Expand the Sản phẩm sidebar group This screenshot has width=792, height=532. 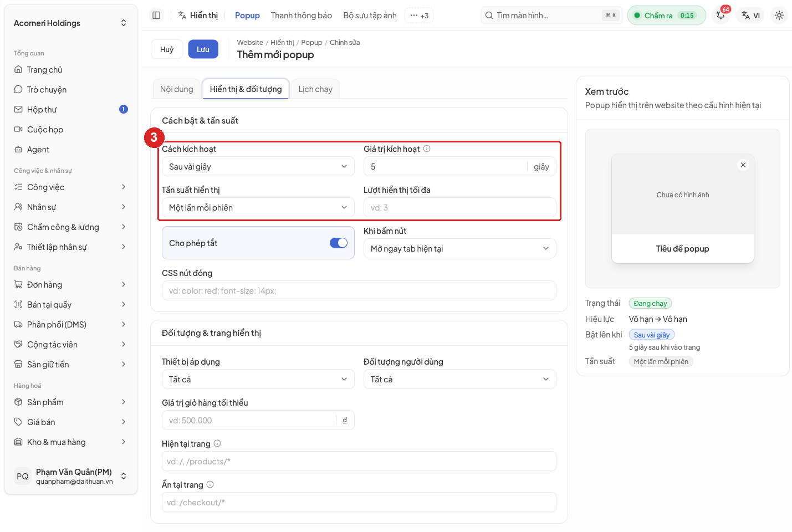coord(71,402)
